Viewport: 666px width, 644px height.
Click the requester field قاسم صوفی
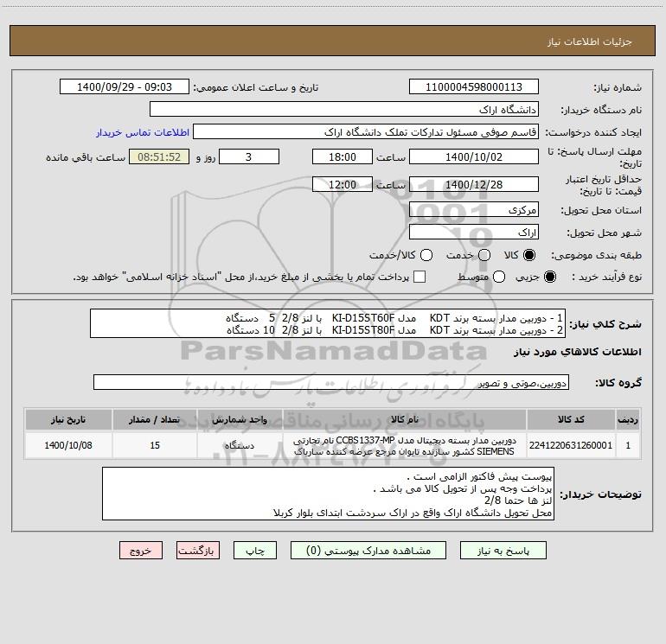point(366,131)
